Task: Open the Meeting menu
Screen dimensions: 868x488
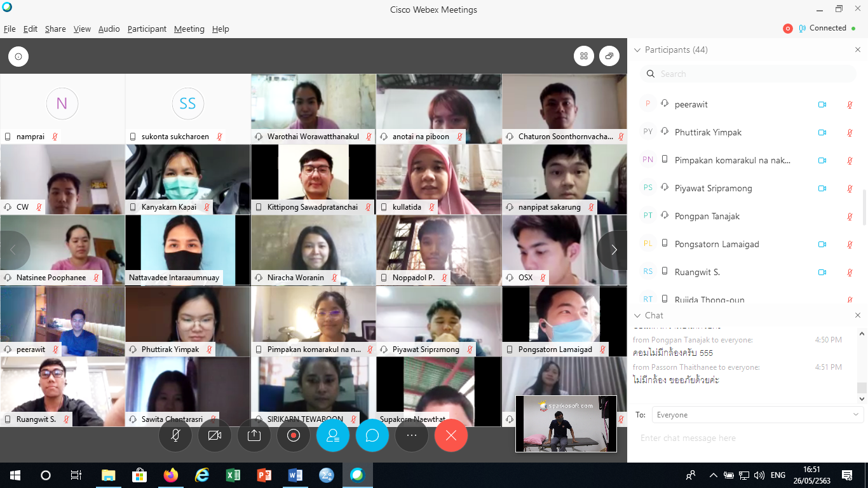Action: click(x=189, y=29)
